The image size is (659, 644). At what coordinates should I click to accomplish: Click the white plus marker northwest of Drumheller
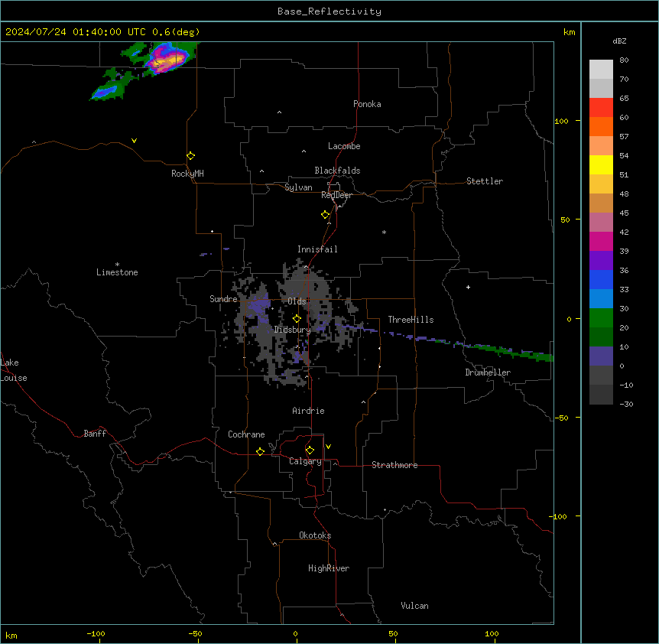coord(468,287)
